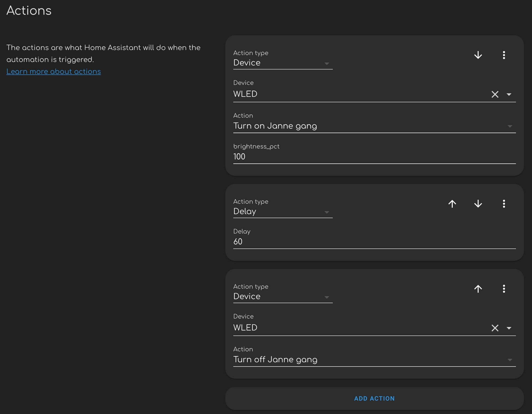Open Learn more about actions link

coord(53,71)
